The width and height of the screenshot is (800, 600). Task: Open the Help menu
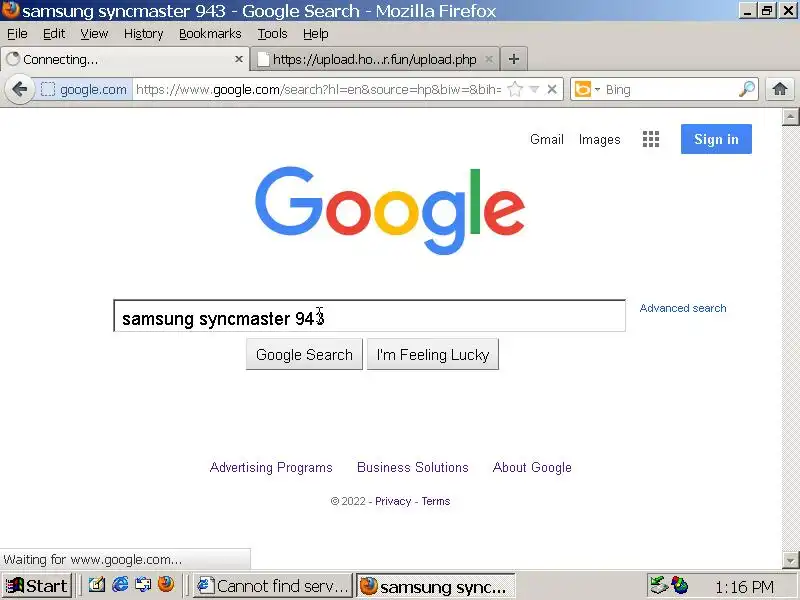[x=315, y=34]
